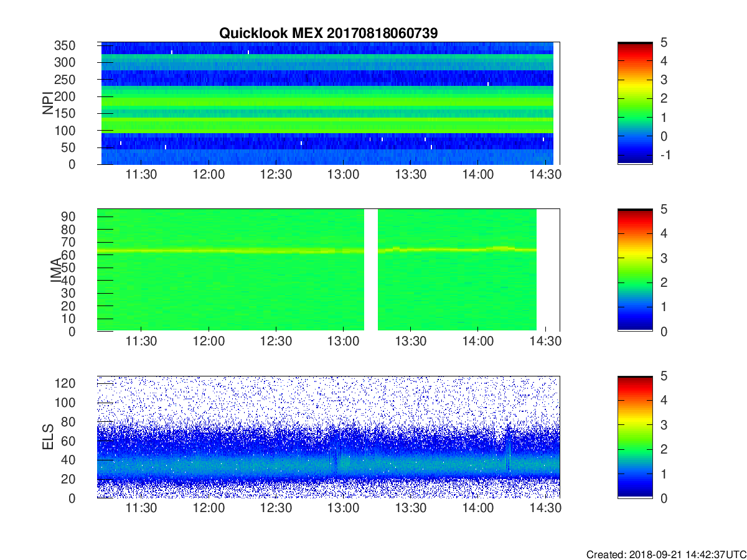Screen dimensions: 747x560
Task: Click the 12:00 time label under NPI panel
Action: (x=209, y=175)
